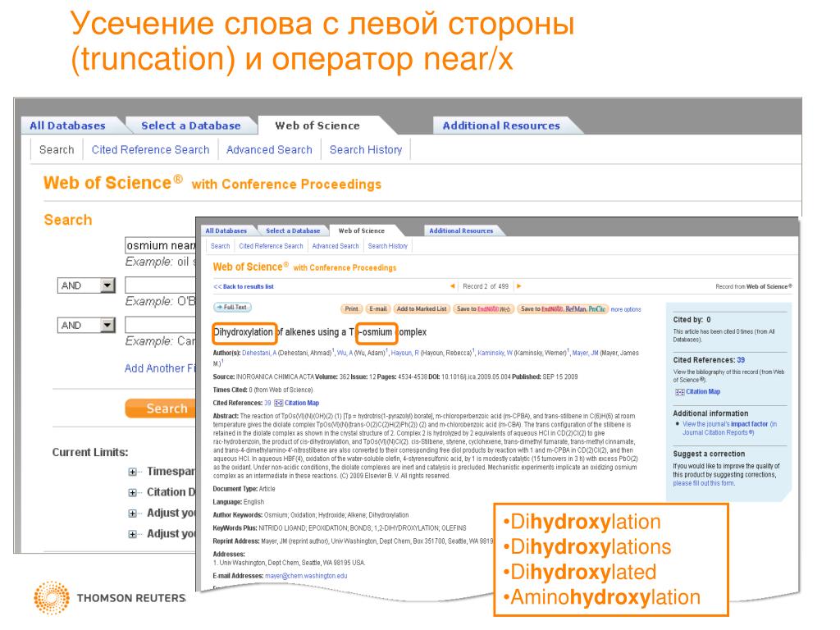Click empty field next to first AND dropdown
This screenshot has width=840, height=630.
(160, 285)
